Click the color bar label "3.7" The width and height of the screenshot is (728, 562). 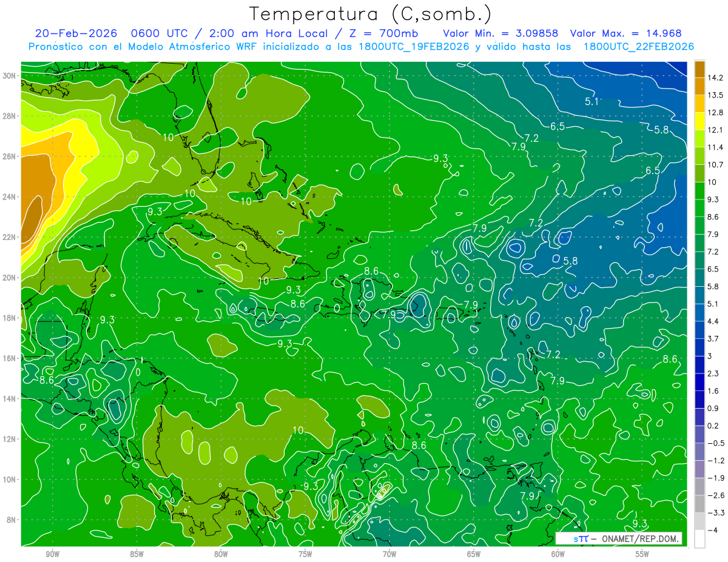pos(713,338)
